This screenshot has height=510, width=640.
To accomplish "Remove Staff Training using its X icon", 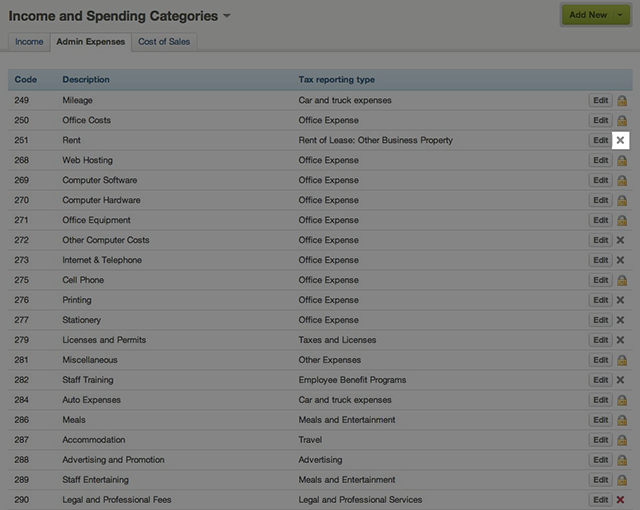I will [x=620, y=380].
